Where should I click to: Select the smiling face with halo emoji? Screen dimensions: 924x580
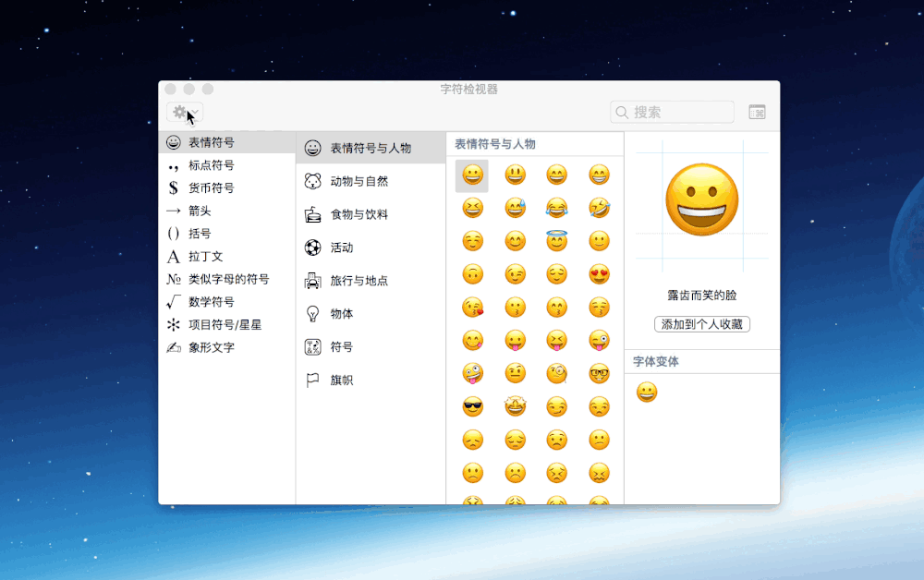click(556, 241)
